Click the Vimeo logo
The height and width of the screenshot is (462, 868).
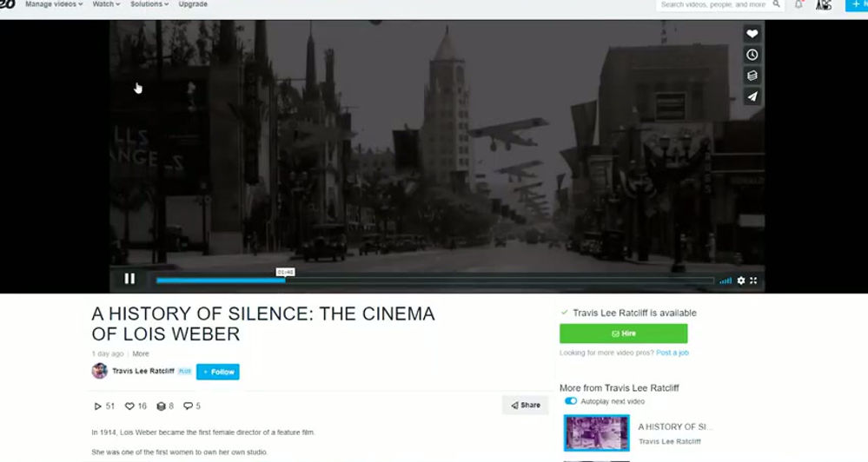(x=7, y=3)
